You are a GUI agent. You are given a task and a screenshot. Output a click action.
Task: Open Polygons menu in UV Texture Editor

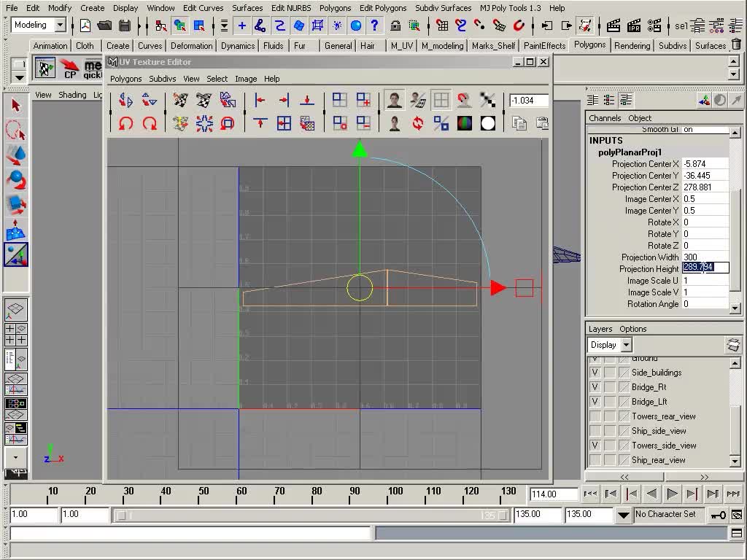[125, 79]
